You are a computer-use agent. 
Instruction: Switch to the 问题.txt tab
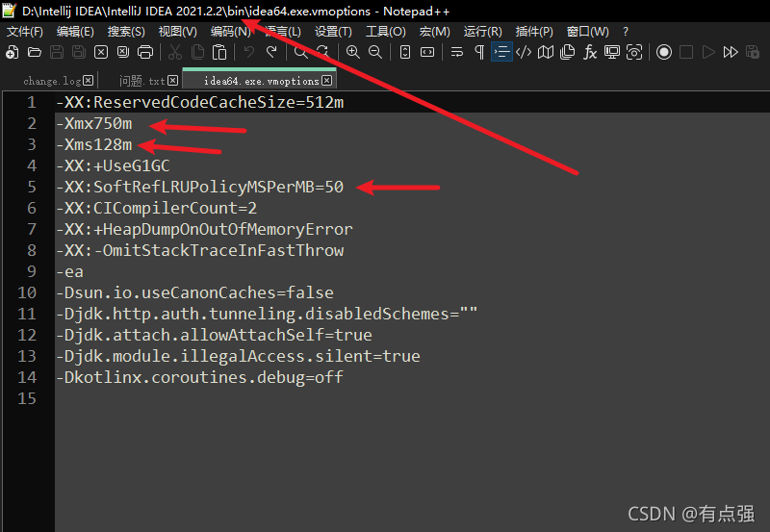142,81
